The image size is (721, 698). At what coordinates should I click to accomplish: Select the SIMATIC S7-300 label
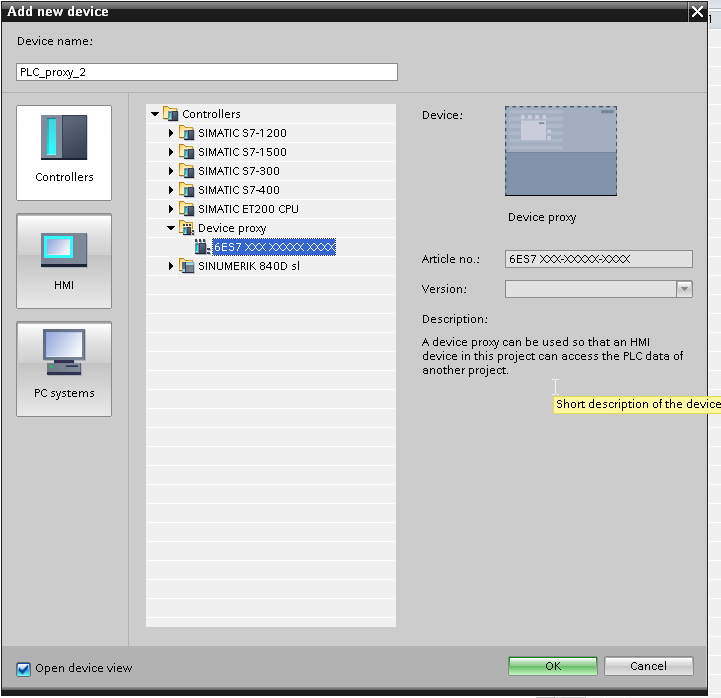[x=239, y=171]
